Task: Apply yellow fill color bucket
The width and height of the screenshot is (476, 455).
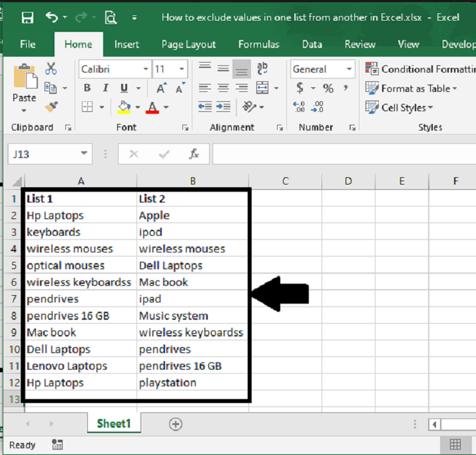Action: 124,107
